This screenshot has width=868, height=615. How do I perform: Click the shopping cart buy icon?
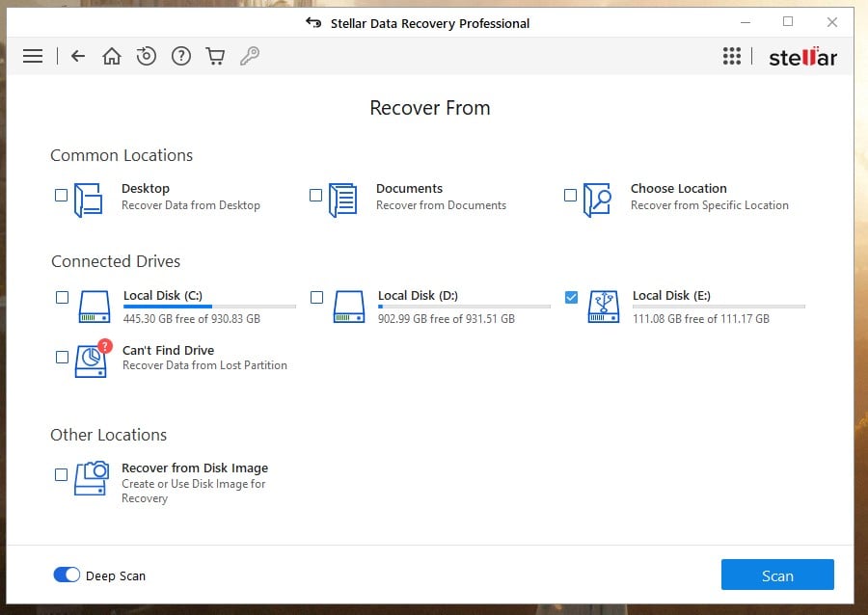tap(215, 56)
